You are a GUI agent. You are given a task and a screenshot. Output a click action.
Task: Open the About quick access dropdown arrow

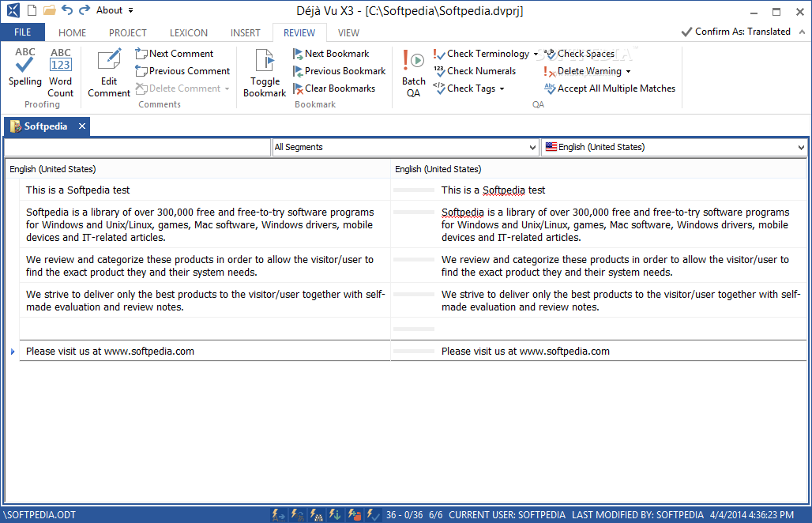[130, 10]
